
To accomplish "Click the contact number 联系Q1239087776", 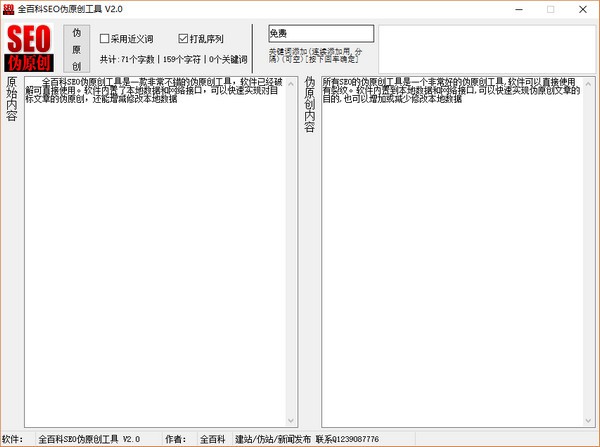I will [347, 439].
